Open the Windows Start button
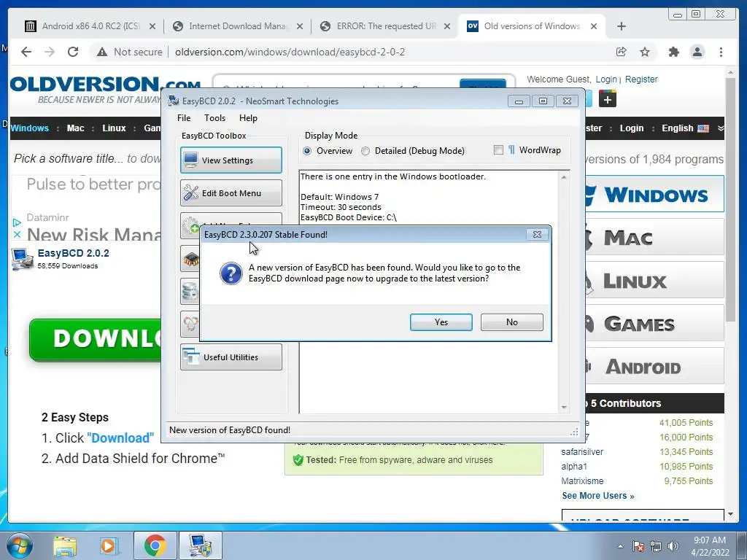 tap(20, 545)
